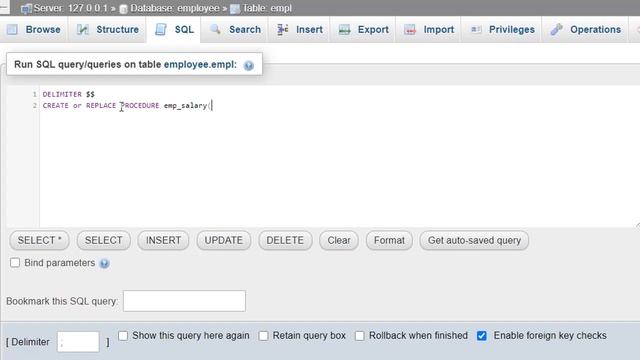Click the SQL document icon
This screenshot has height=360, width=640.
161,29
